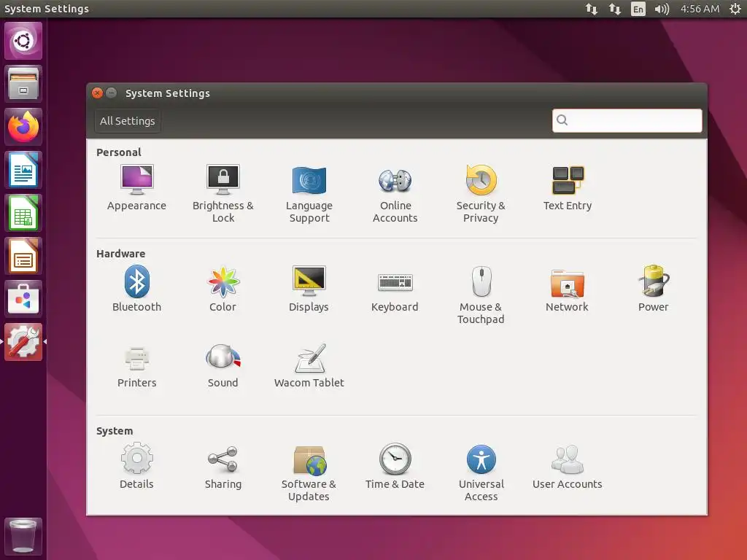Click the All Settings button

(x=127, y=121)
